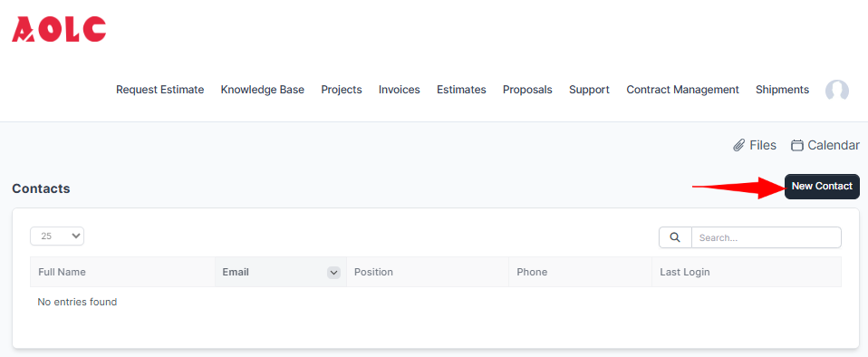Viewport: 868px width, 357px height.
Task: Open the Estimates section
Action: pos(461,90)
